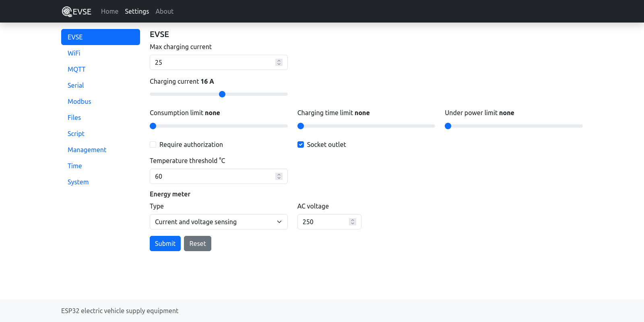Enable the Require authorization checkbox
The image size is (644, 322).
[153, 144]
